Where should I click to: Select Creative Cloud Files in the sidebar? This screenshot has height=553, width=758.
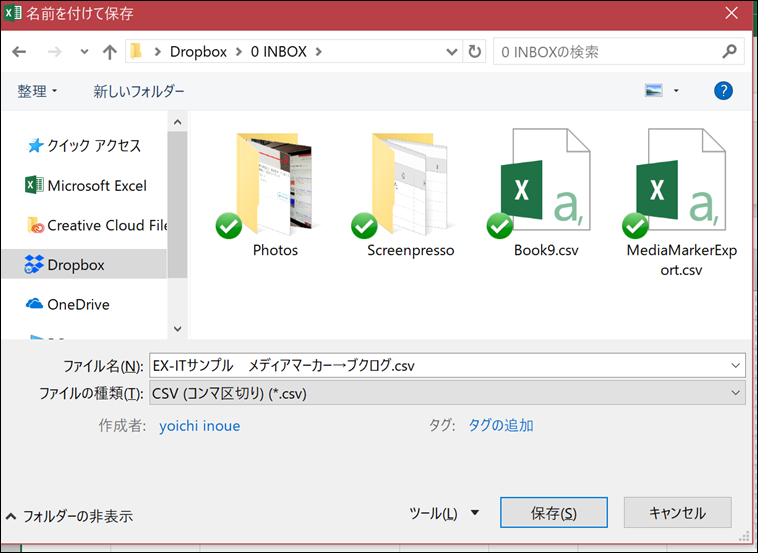(97, 225)
